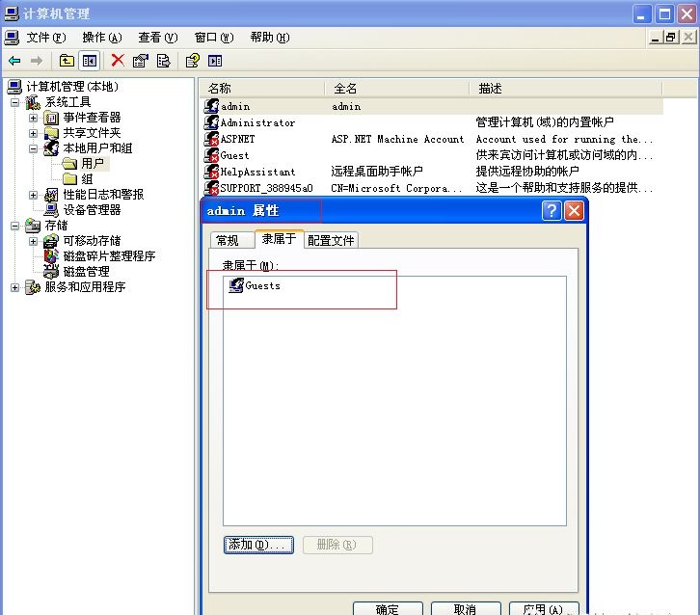Collapse the 本地用户和组 tree node

tap(34, 148)
